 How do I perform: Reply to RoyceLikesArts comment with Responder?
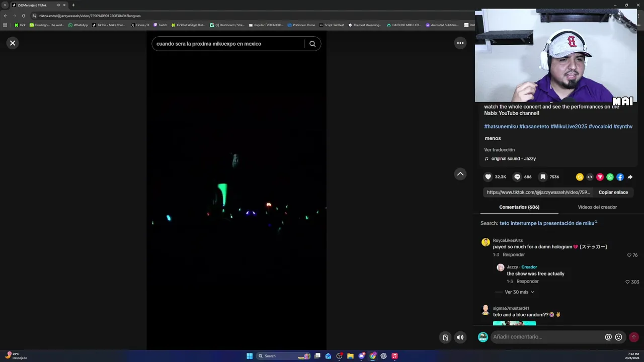coord(514,255)
